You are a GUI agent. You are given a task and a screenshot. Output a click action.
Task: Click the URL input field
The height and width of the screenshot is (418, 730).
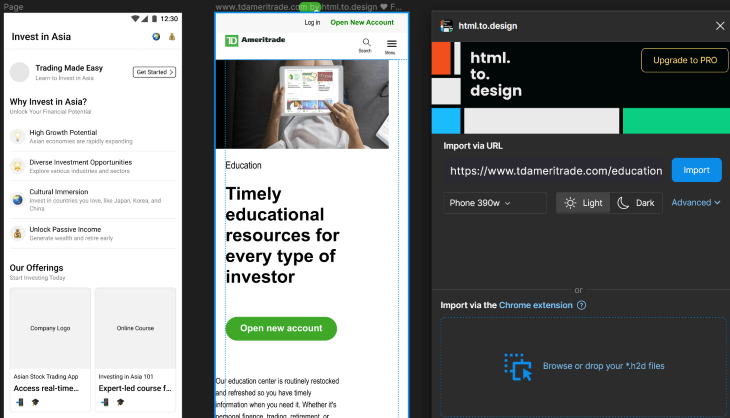(555, 171)
